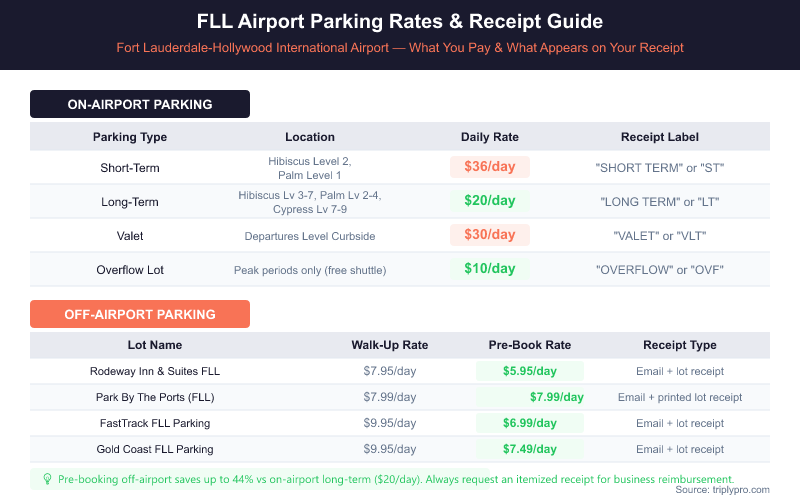The height and width of the screenshot is (500, 800).
Task: Click the Daily Rate column header
Action: tap(489, 137)
